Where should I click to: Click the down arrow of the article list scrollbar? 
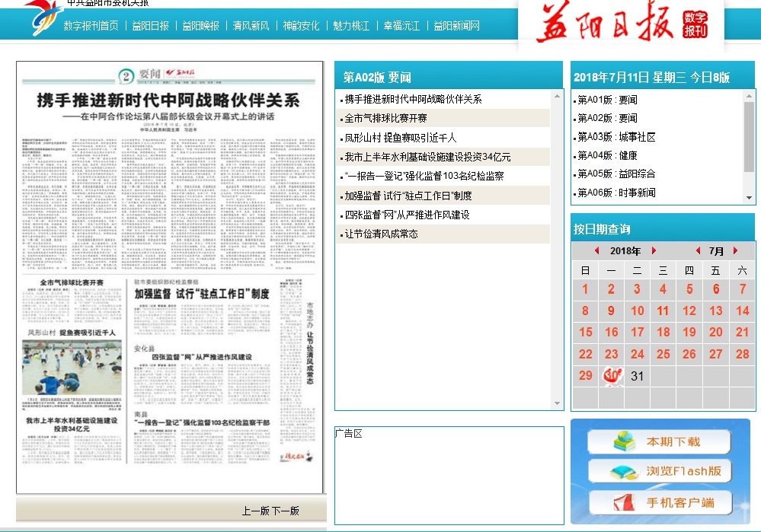click(x=557, y=403)
